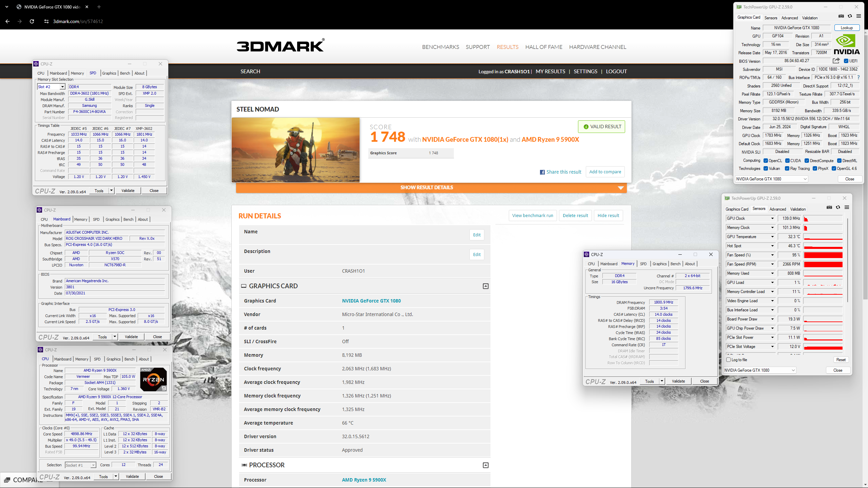Viewport: 868px width, 488px height.
Task: Expand the Show Result Details bar
Action: pyautogui.click(x=431, y=188)
